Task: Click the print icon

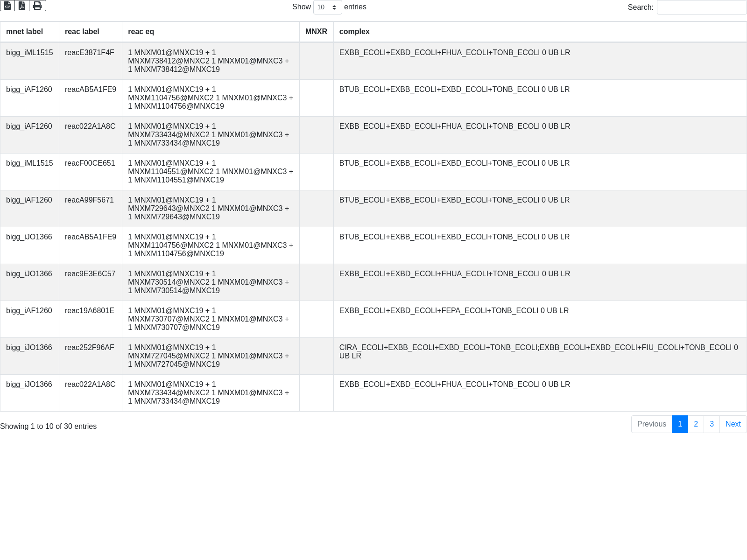Action: tap(37, 6)
